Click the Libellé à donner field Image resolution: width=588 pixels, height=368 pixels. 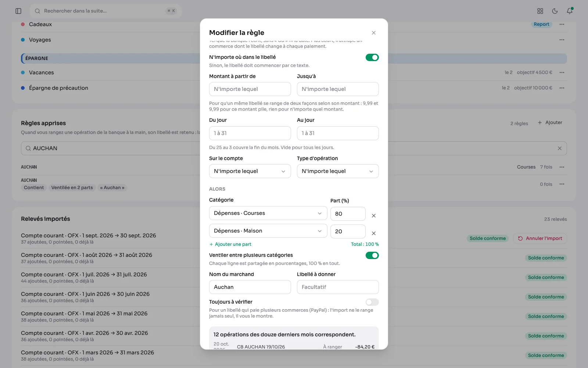(x=338, y=287)
